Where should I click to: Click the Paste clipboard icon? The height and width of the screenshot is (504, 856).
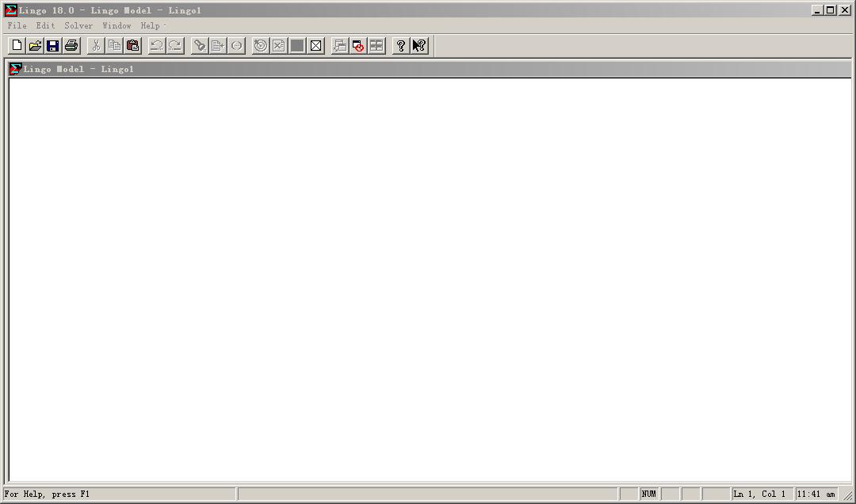click(x=132, y=46)
